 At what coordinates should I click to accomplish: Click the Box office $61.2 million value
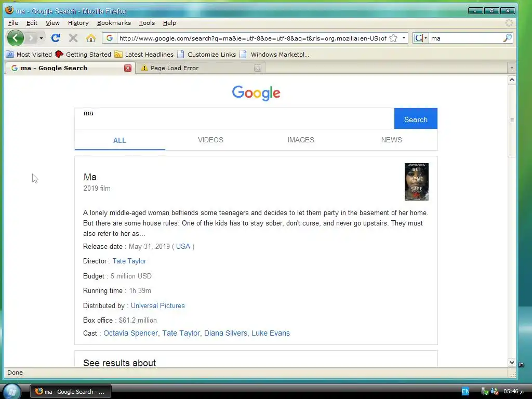(x=138, y=320)
